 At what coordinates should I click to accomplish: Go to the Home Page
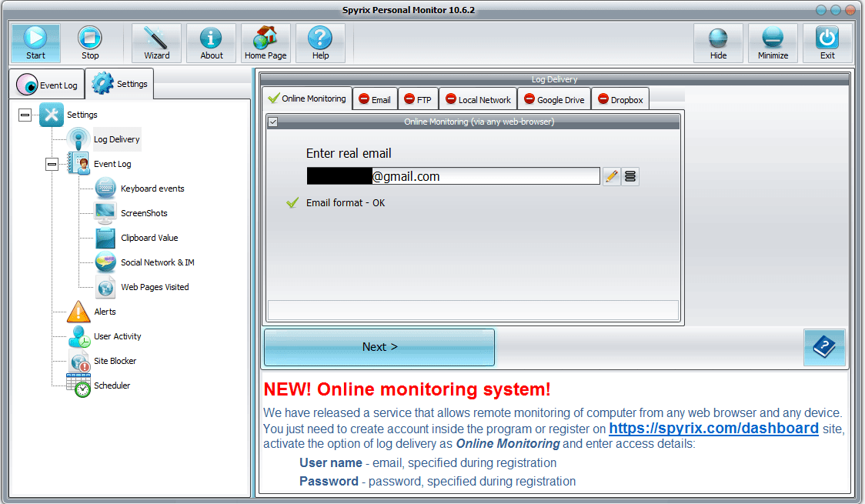pyautogui.click(x=266, y=43)
